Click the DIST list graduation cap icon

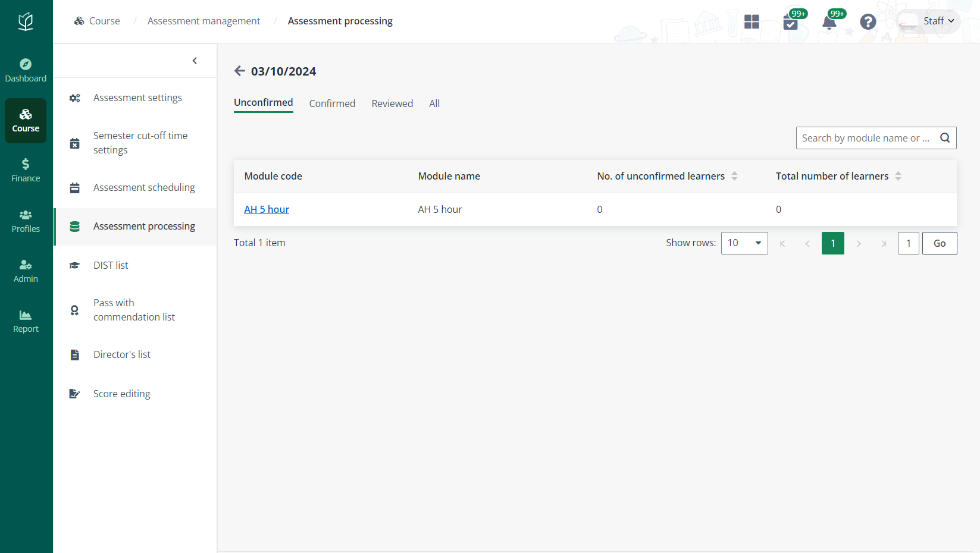[75, 265]
